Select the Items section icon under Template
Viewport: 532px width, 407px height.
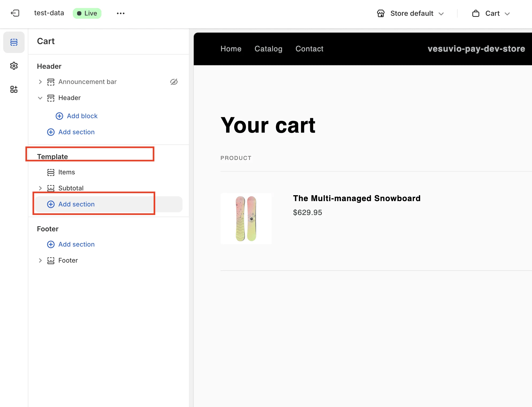pos(51,172)
